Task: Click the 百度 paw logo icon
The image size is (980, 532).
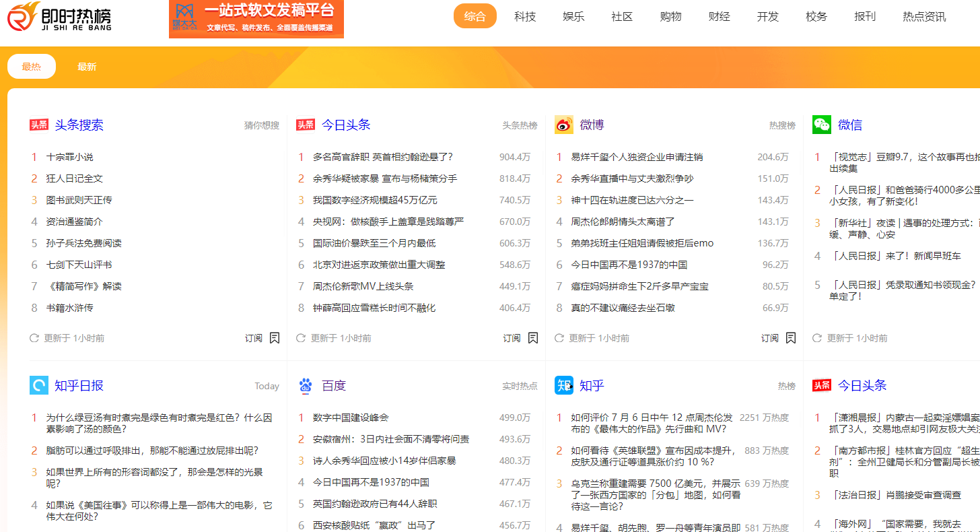Action: click(306, 385)
